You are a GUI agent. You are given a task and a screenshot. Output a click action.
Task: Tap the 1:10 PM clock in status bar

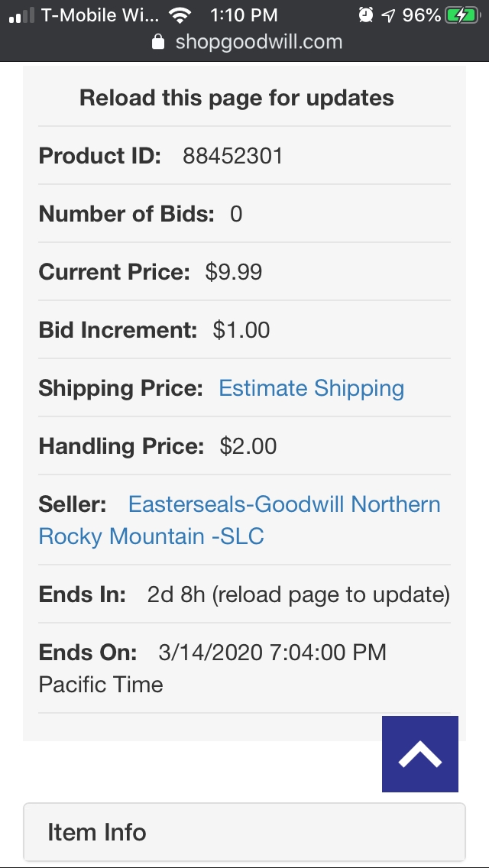[x=244, y=14]
